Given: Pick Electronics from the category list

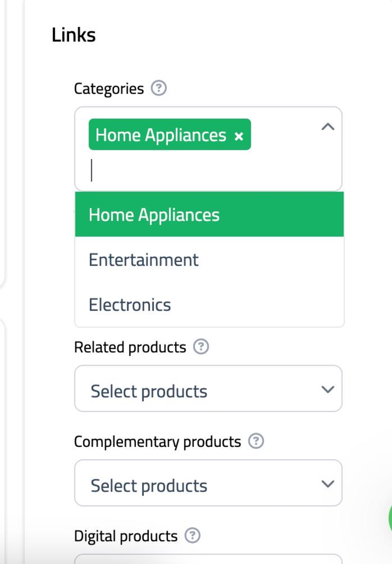Looking at the screenshot, I should pyautogui.click(x=209, y=305).
